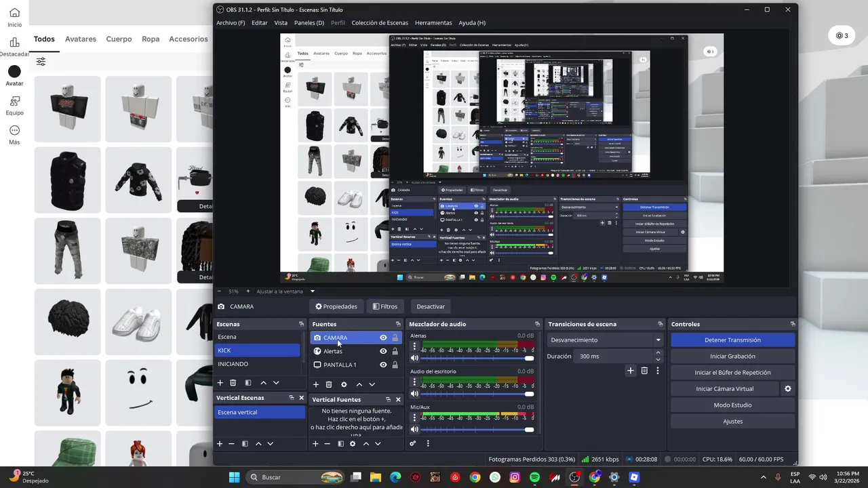Image resolution: width=868 pixels, height=488 pixels.
Task: Toggle lock on CAMARA source
Action: click(x=395, y=338)
